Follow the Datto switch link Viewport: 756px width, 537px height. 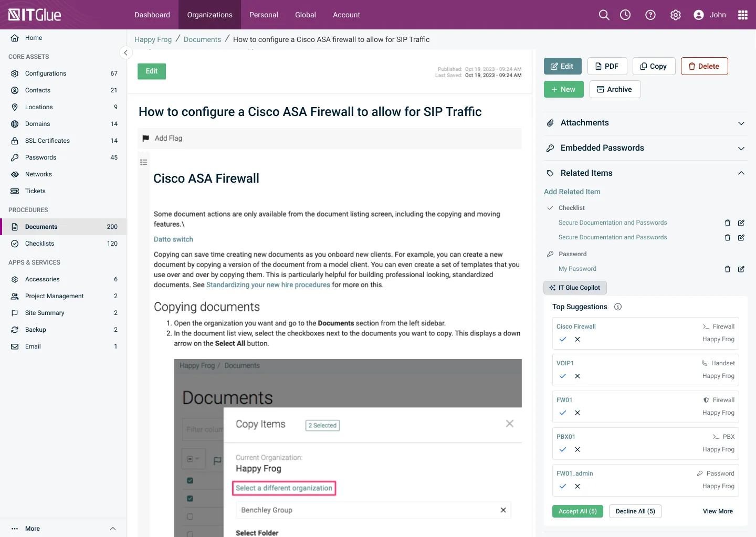pyautogui.click(x=173, y=239)
